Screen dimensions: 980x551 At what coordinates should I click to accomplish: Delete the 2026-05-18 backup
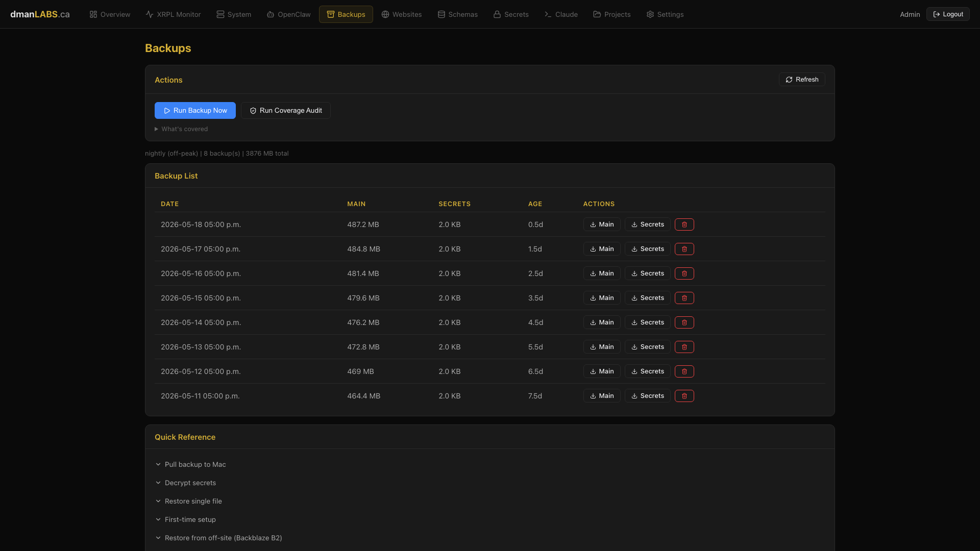[x=684, y=224]
